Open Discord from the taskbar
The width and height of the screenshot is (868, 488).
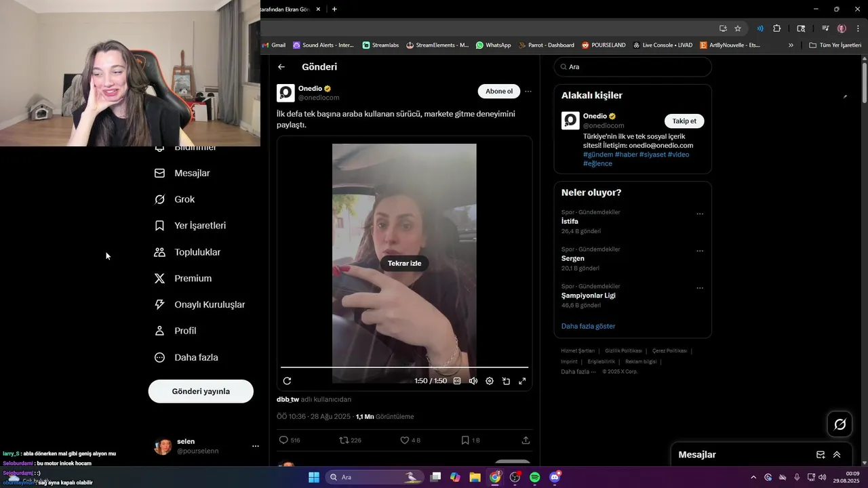tap(555, 477)
